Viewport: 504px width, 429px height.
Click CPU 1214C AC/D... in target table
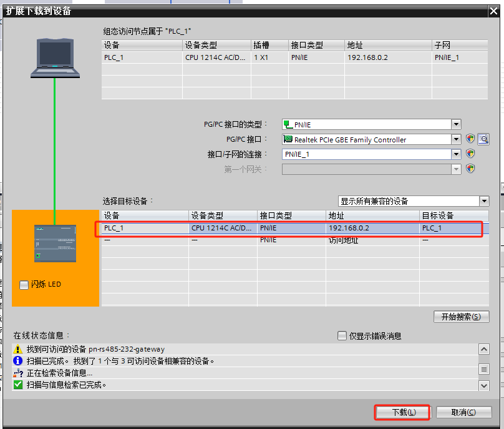tap(221, 228)
